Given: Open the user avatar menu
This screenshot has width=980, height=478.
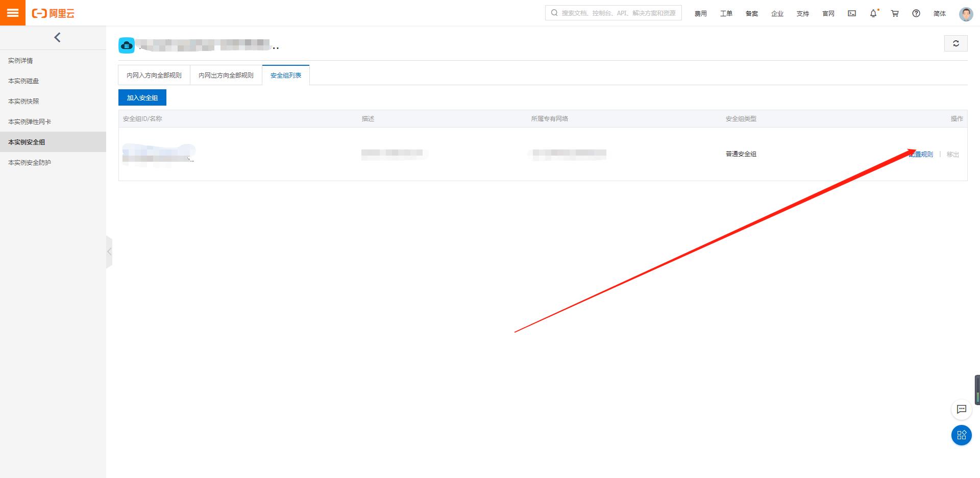Looking at the screenshot, I should click(x=966, y=14).
